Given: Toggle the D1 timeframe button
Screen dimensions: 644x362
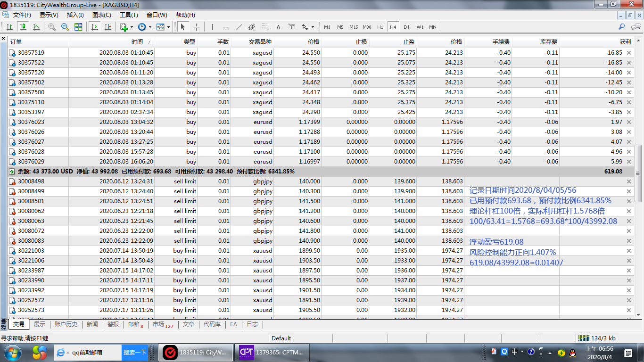Looking at the screenshot, I should 406,27.
